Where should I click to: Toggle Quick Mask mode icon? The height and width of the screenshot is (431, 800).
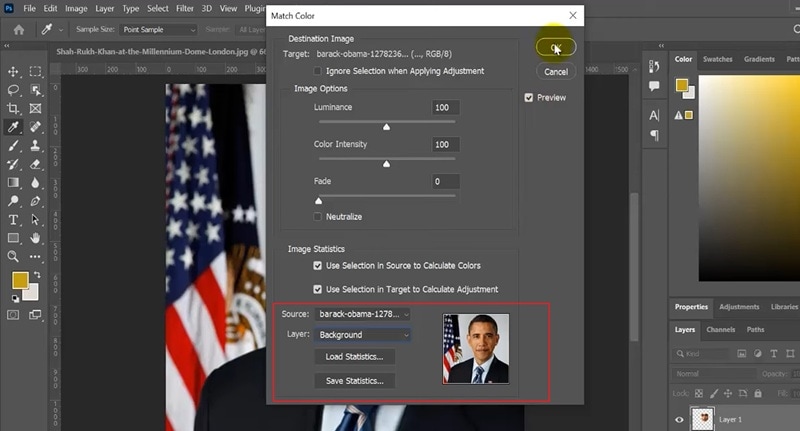[x=13, y=315]
